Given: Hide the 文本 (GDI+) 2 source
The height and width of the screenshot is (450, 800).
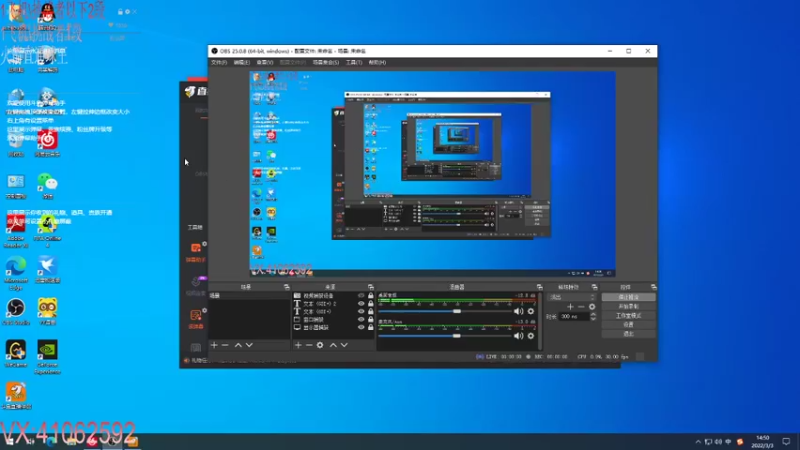Looking at the screenshot, I should coord(361,304).
